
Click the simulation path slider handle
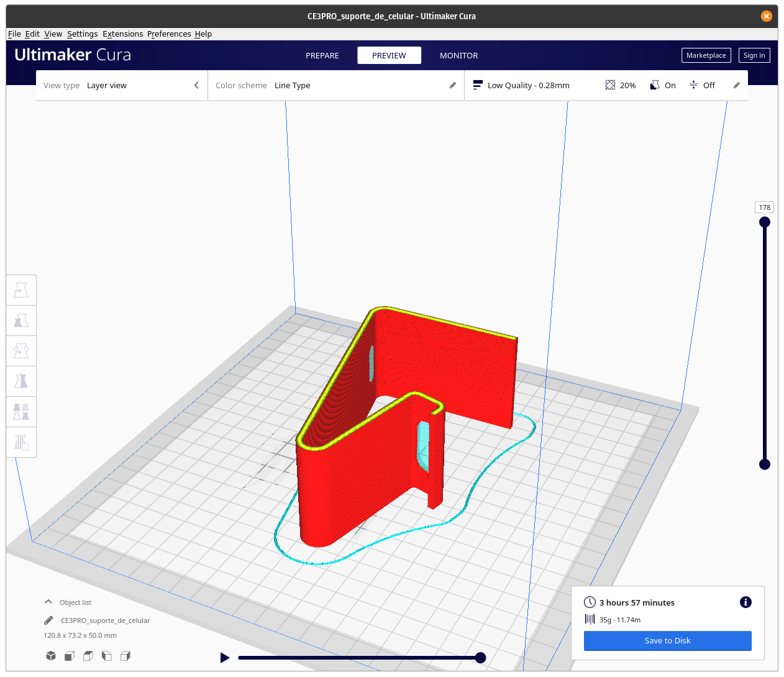(480, 658)
